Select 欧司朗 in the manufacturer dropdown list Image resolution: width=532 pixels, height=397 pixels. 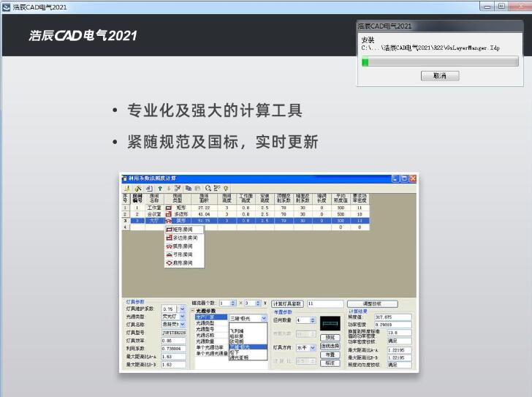click(x=248, y=341)
